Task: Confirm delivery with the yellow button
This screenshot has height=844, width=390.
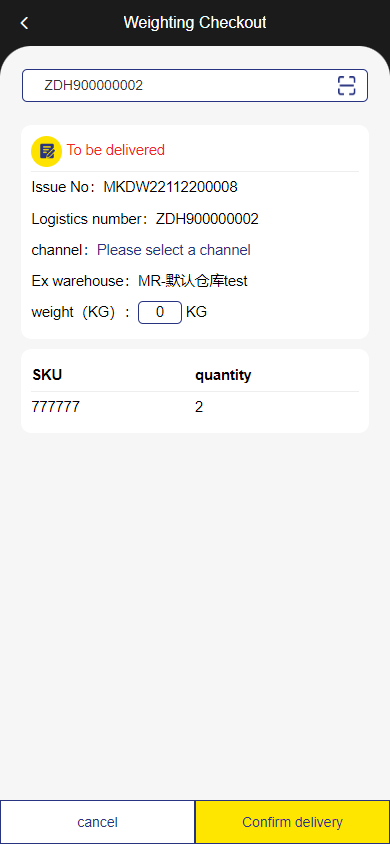Action: tap(292, 822)
